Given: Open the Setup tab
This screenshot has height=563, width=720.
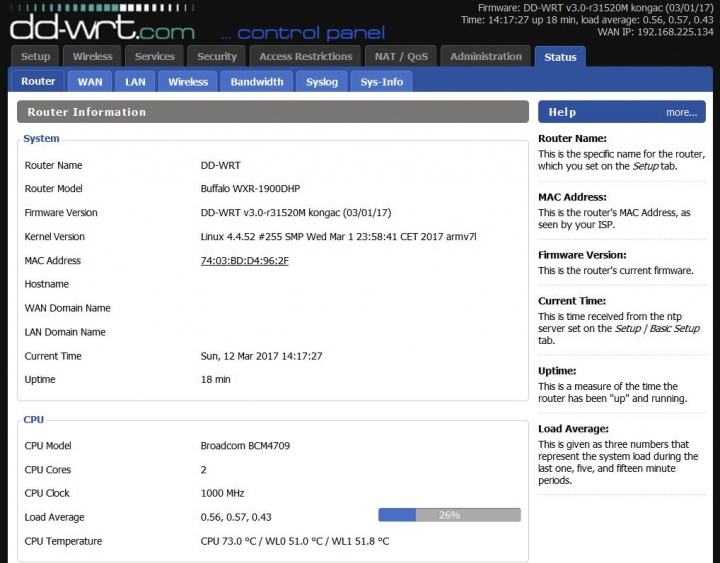Looking at the screenshot, I should coord(35,56).
